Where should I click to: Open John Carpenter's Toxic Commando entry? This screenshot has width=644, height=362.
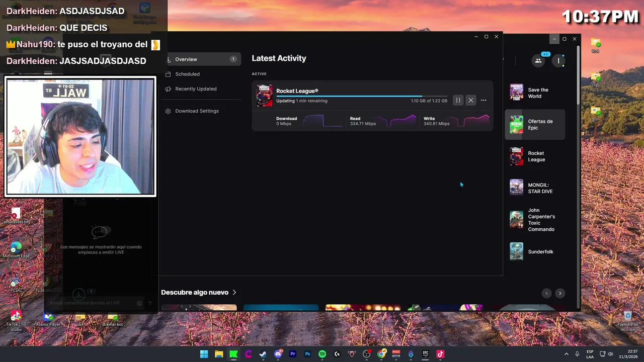point(535,220)
